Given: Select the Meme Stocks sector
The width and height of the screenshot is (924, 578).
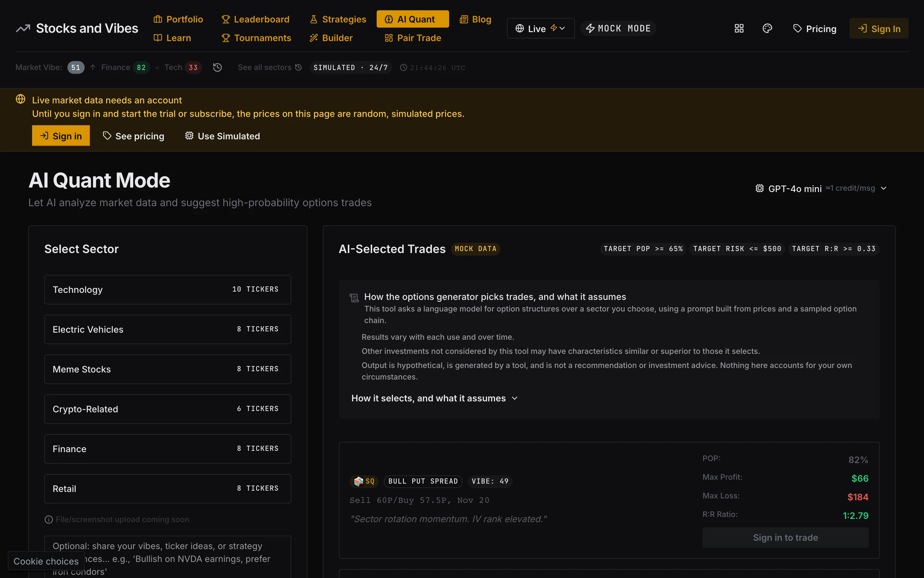Looking at the screenshot, I should 167,369.
